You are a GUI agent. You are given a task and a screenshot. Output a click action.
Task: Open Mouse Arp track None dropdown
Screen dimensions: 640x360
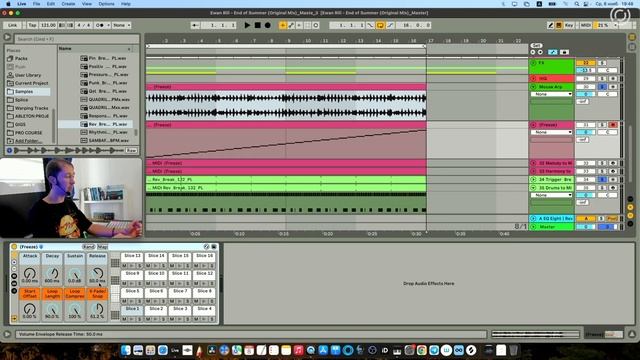pos(551,94)
